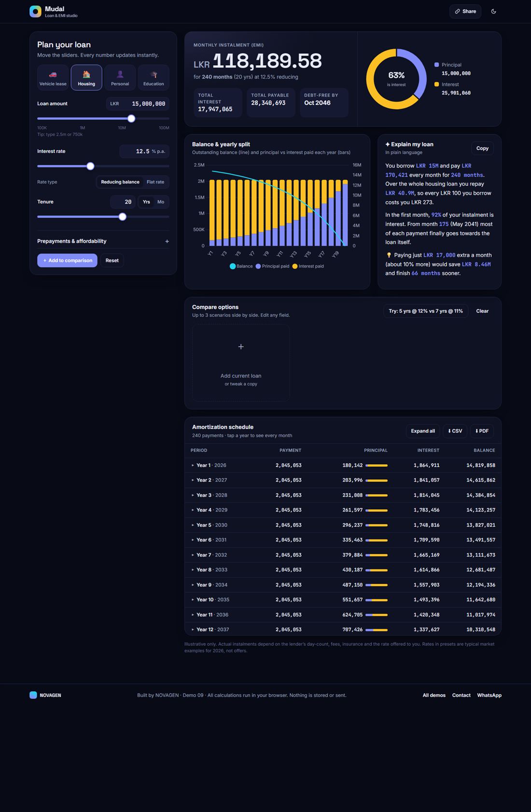Click the loan amount slider handle
Viewport: 531px width, 812px height.
(x=131, y=118)
